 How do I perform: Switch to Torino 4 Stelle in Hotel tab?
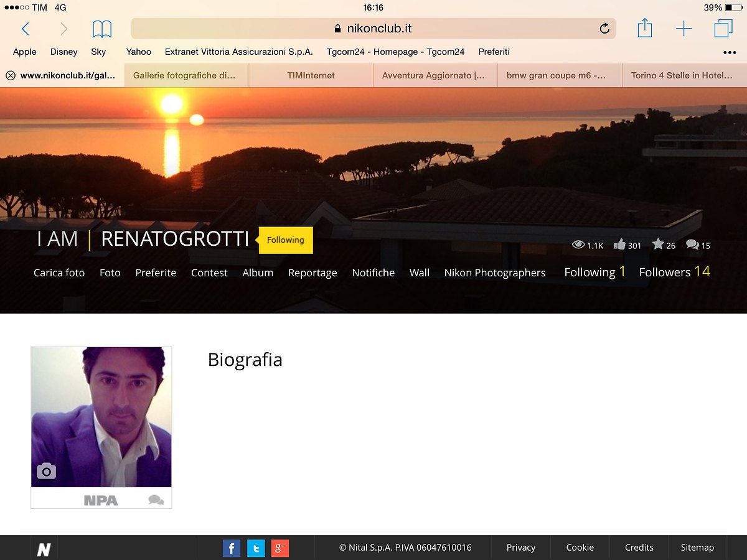(685, 75)
